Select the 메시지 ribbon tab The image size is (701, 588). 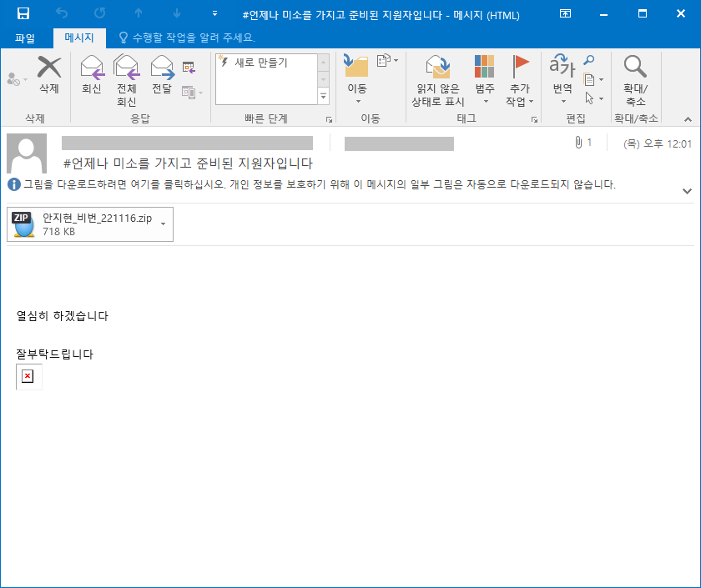click(x=79, y=38)
